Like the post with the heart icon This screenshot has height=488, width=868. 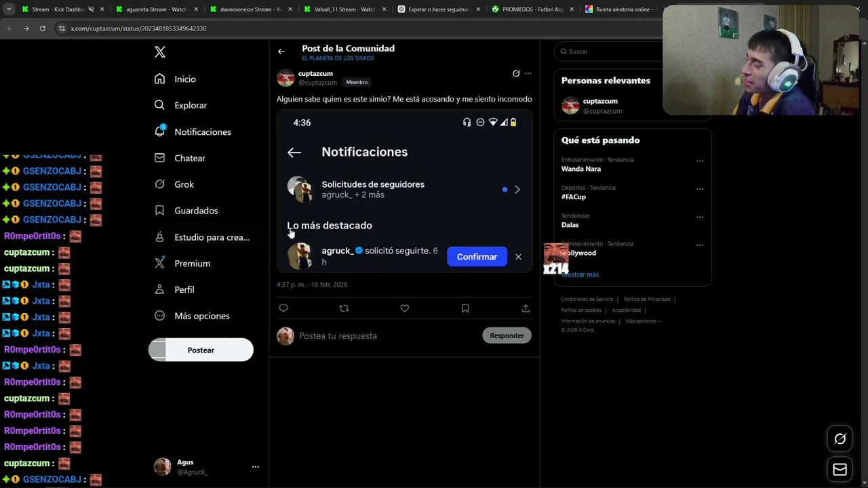click(405, 308)
